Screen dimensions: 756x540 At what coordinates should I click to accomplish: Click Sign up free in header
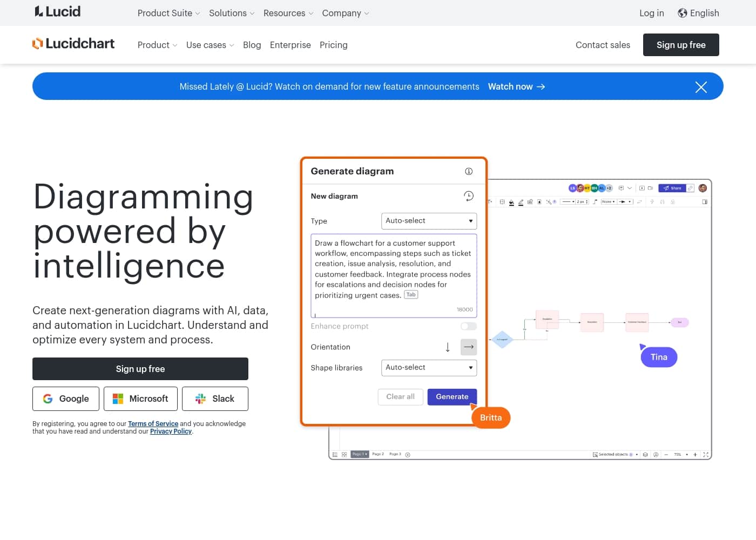(x=681, y=45)
